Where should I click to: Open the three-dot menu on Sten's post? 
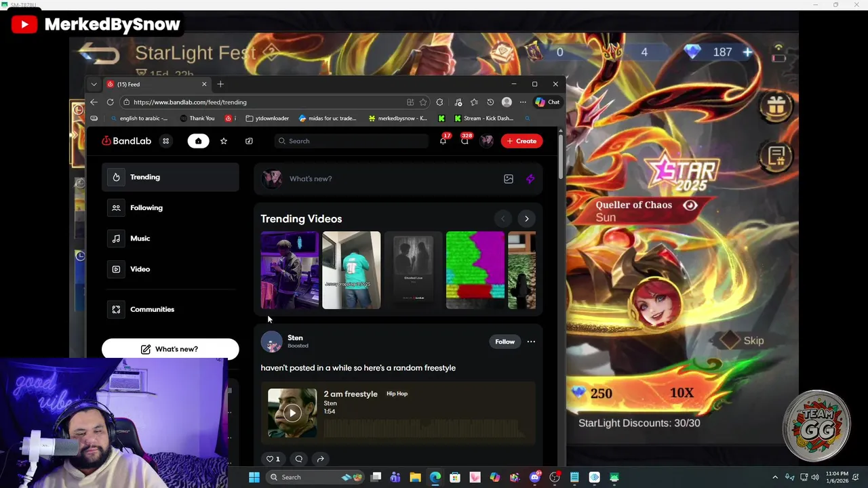coord(531,342)
